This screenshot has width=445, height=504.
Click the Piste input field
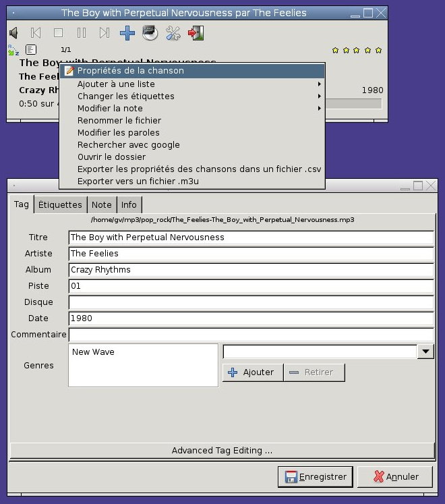(x=251, y=286)
